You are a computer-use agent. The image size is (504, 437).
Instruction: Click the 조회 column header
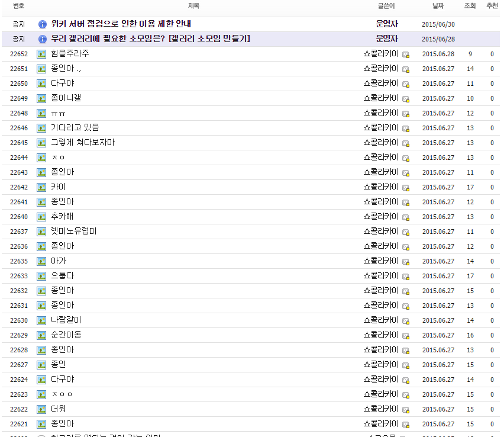(x=470, y=6)
